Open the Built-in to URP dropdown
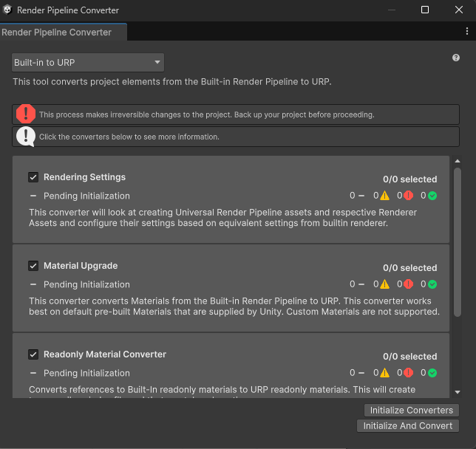The height and width of the screenshot is (449, 476). click(88, 63)
